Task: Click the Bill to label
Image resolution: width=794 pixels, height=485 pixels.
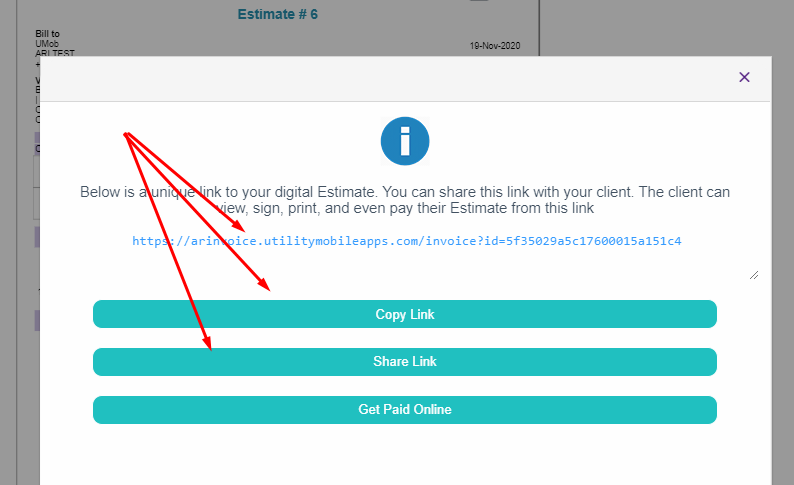Action: [47, 34]
